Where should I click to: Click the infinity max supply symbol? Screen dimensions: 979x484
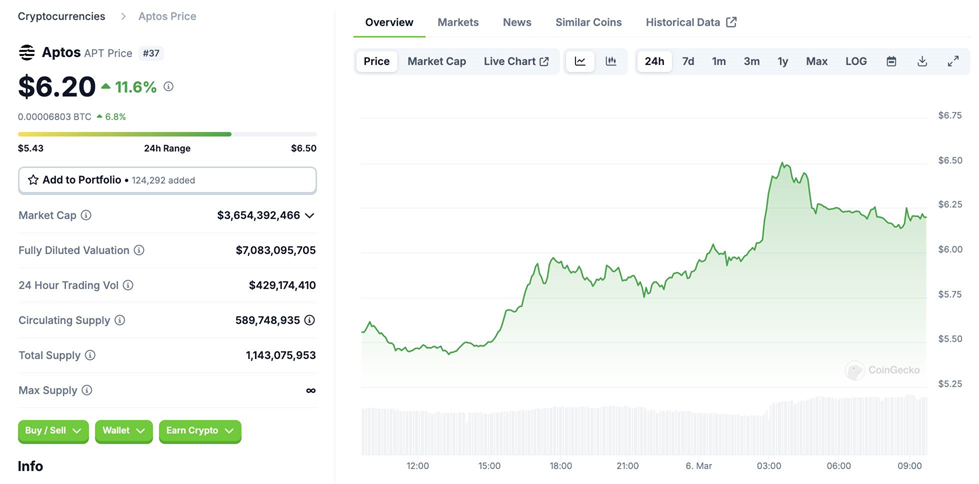311,390
